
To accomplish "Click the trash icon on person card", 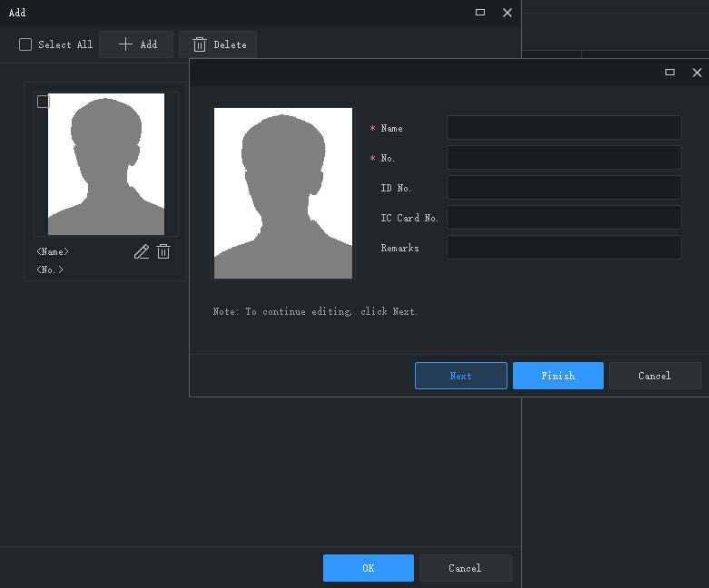I will pyautogui.click(x=163, y=251).
